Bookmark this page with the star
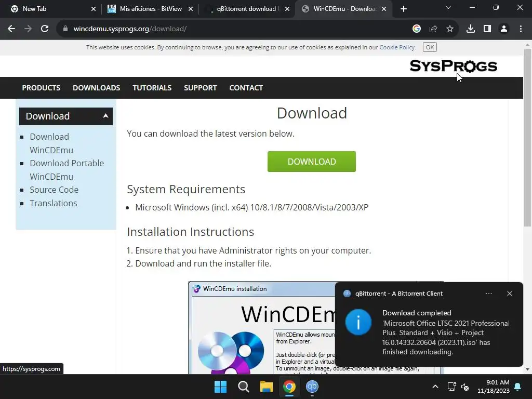Screen dimensions: 532x399 pos(449,29)
